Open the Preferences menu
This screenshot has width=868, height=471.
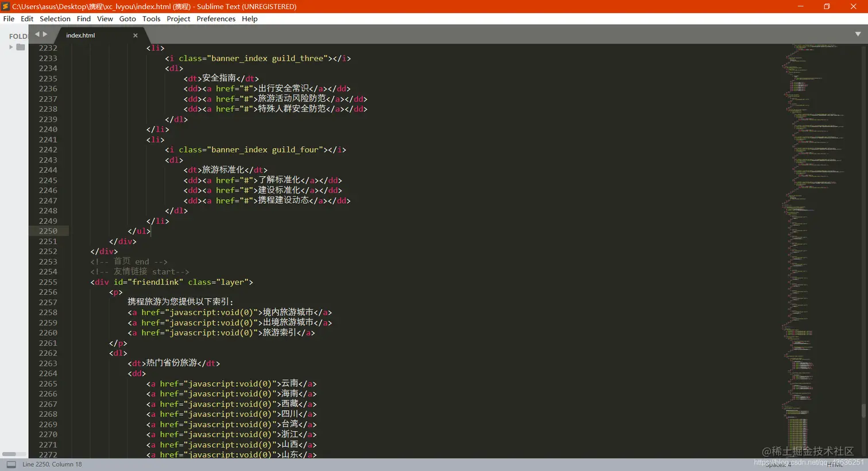(216, 19)
